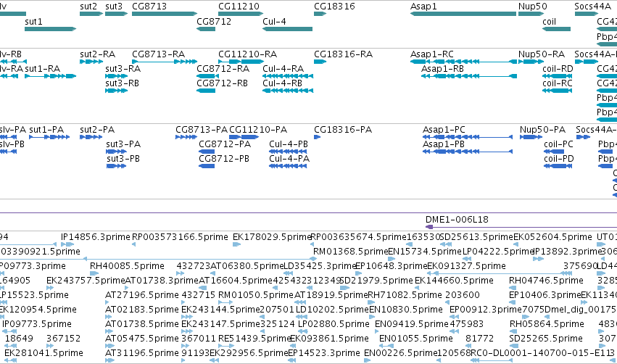Screen dimensions: 617x364
Task: Click the EK243757.5prime EST label
Action: pos(86,280)
